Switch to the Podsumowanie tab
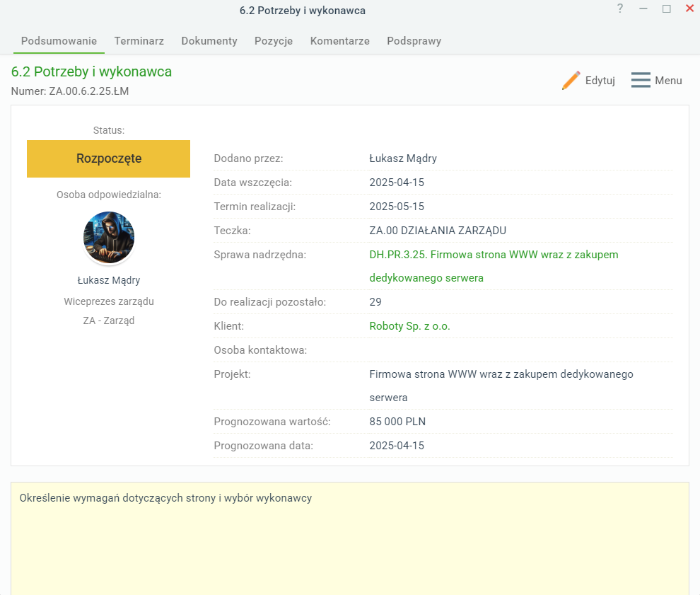The width and height of the screenshot is (700, 595). pos(59,41)
